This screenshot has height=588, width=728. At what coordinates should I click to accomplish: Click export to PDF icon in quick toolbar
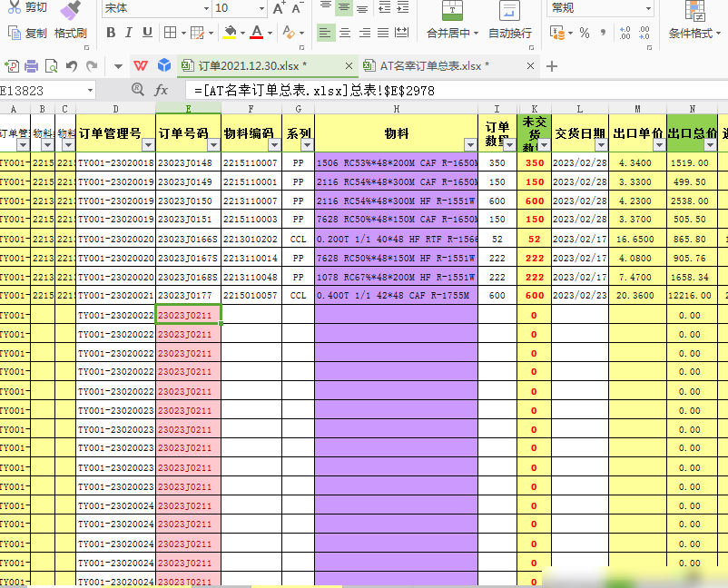click(12, 66)
